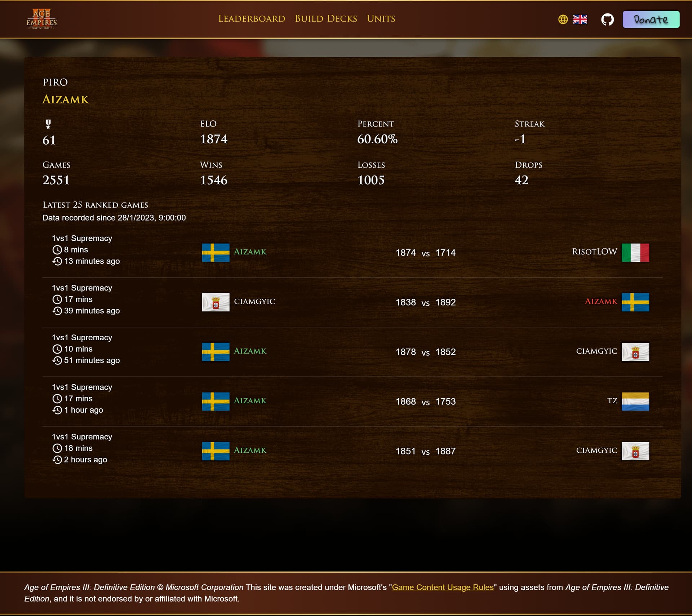Switch to the Build Decks section
The width and height of the screenshot is (692, 616).
click(325, 19)
